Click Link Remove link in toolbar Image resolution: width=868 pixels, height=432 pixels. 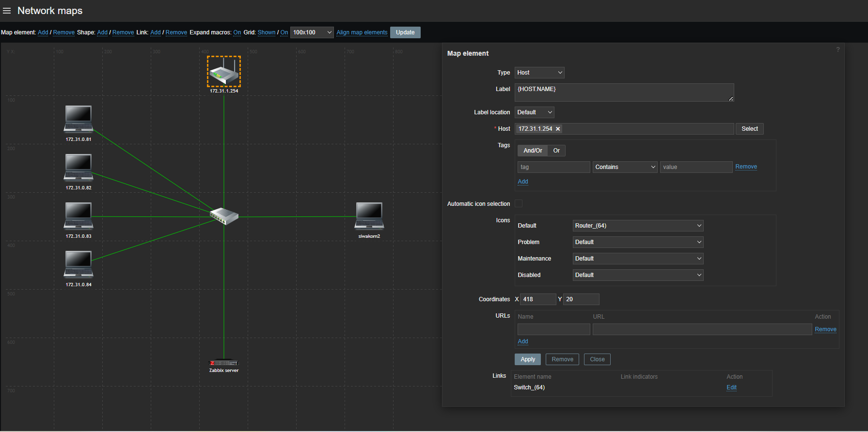coord(176,32)
